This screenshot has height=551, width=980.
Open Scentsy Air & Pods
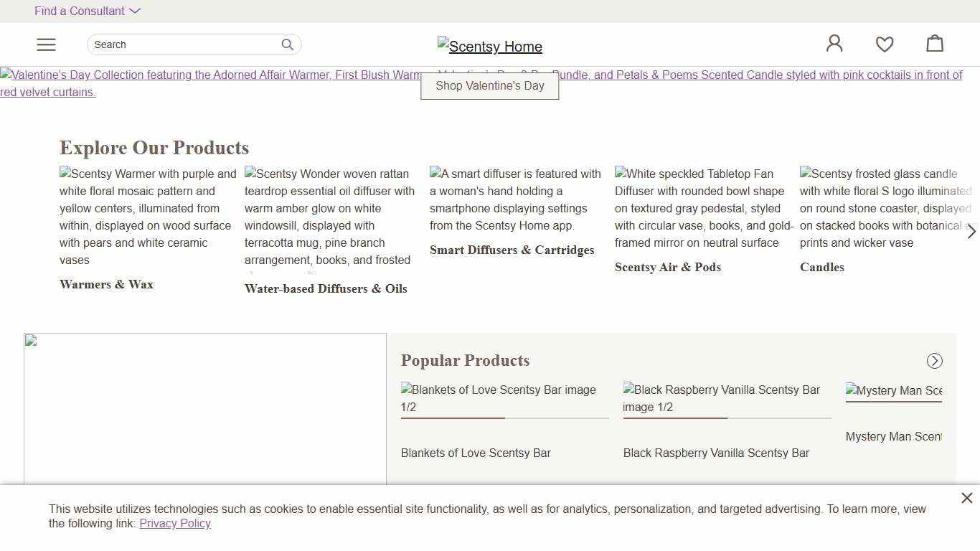(667, 267)
